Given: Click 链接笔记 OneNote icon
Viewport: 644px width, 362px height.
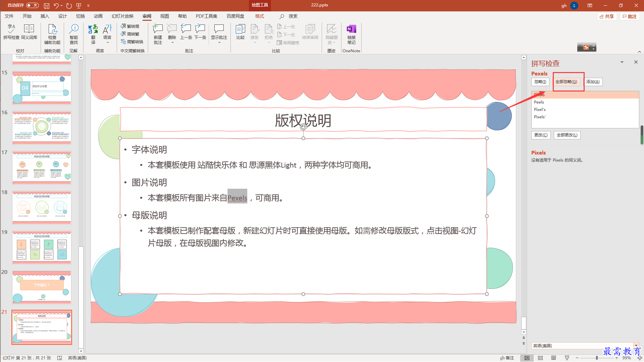Looking at the screenshot, I should coord(352,34).
